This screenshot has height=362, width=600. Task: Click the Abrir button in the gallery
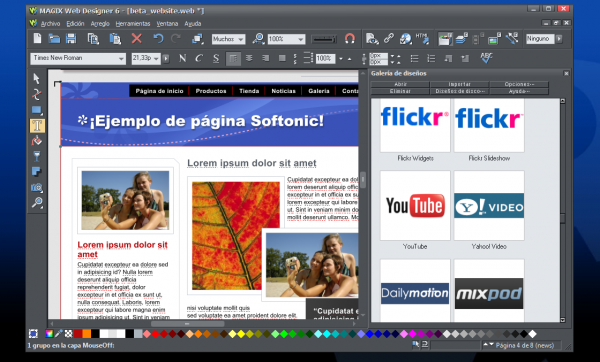(400, 84)
